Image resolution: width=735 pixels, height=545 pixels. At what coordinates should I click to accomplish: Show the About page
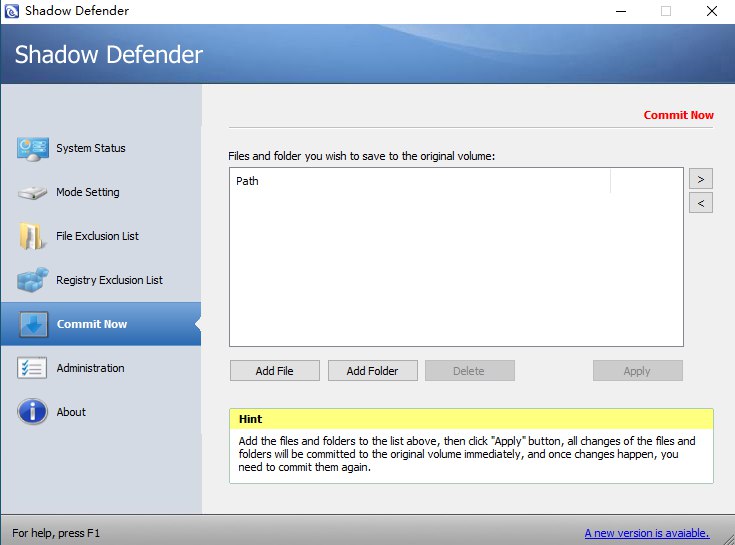(x=101, y=412)
